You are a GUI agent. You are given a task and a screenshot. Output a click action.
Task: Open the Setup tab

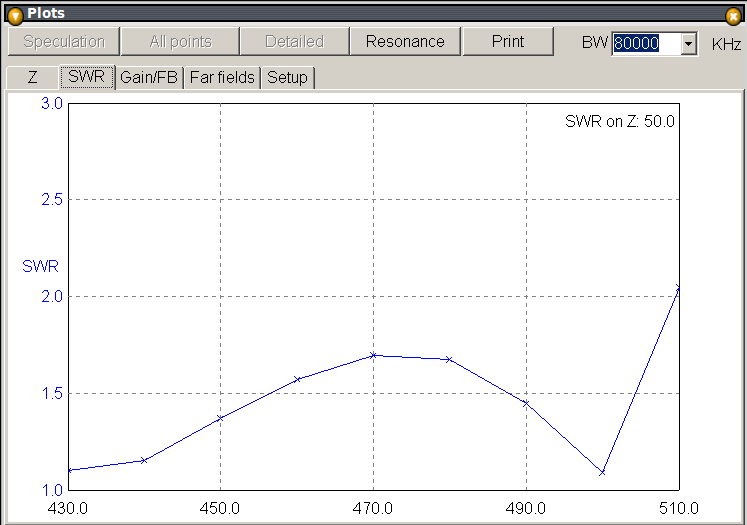pos(287,78)
